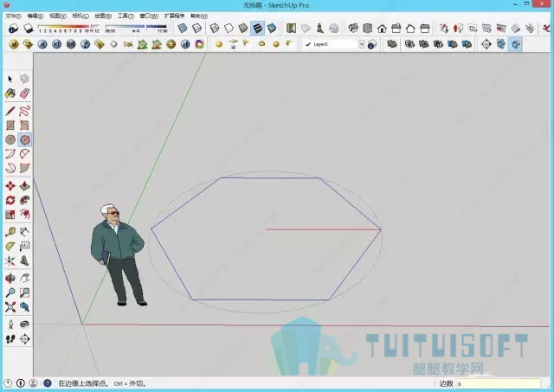Screen dimensions: 554x392
Task: Select the Rotate tool
Action: tap(10, 200)
